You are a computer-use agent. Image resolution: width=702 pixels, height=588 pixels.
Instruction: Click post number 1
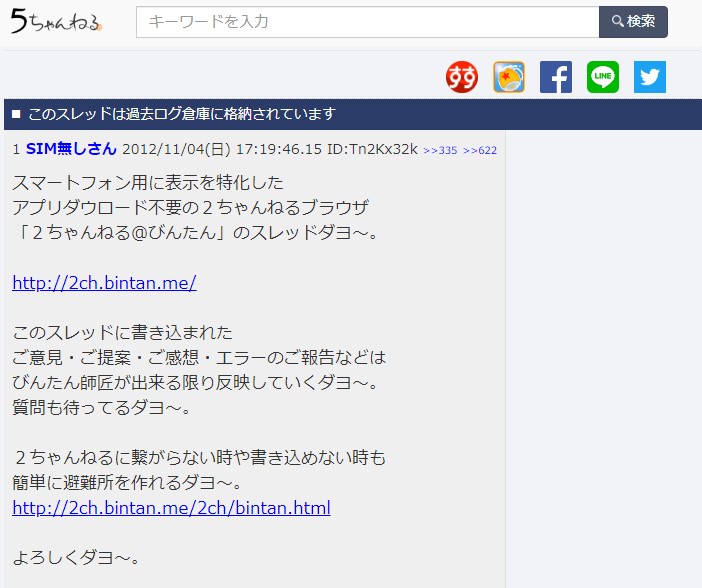[x=17, y=149]
